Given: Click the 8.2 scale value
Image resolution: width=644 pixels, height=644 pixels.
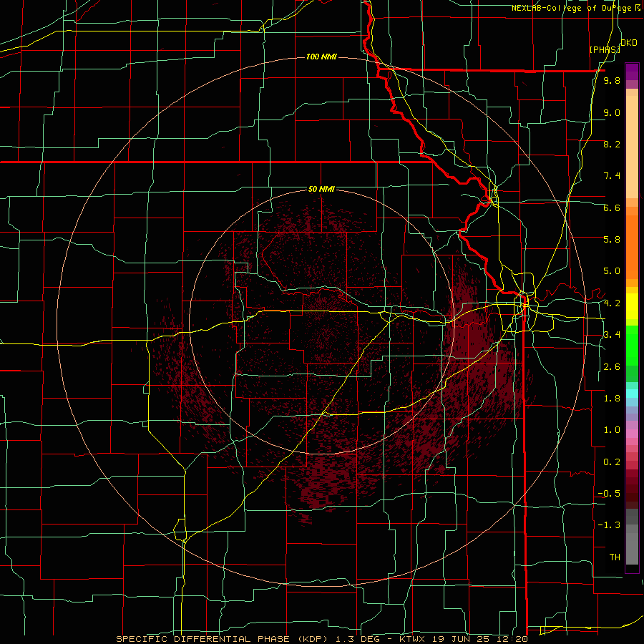Looking at the screenshot, I should click(x=612, y=144).
